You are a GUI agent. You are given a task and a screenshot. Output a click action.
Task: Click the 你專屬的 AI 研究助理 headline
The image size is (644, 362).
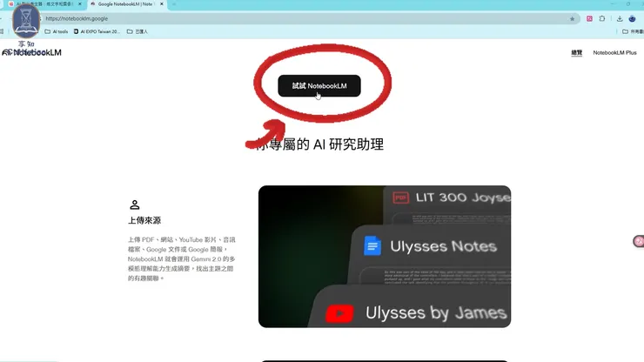(x=319, y=144)
